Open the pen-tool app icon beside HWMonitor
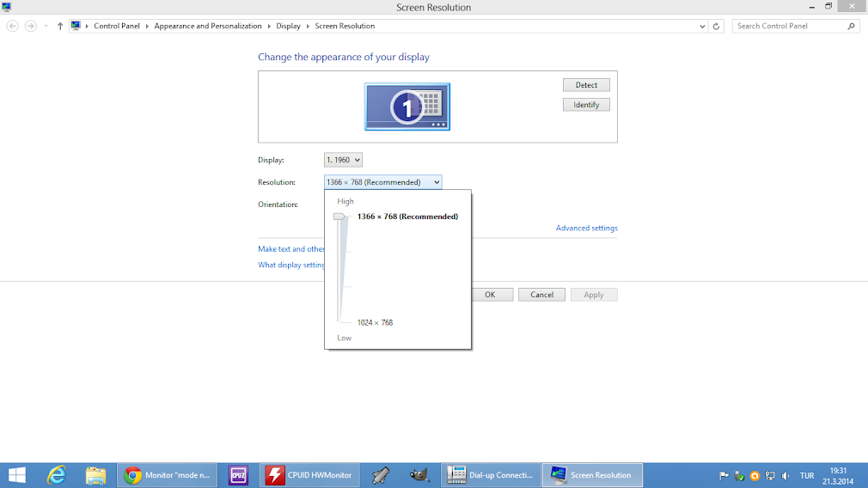The width and height of the screenshot is (868, 488). (x=381, y=475)
